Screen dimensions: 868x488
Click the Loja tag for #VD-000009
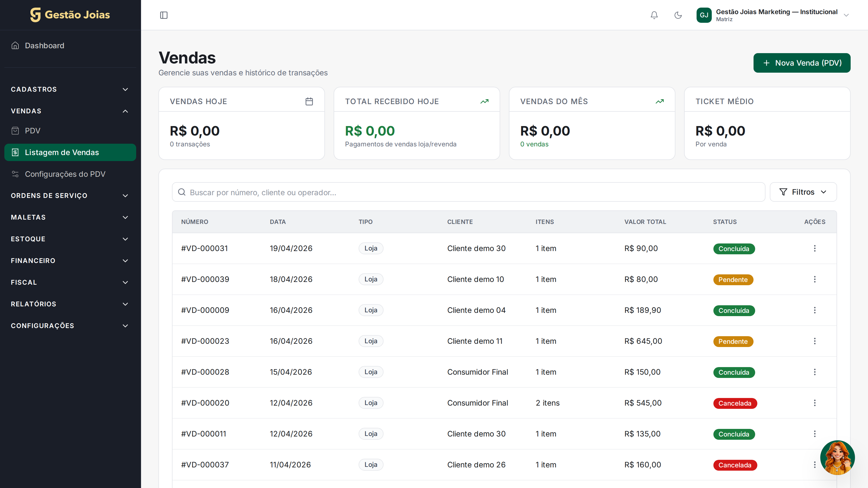(371, 310)
